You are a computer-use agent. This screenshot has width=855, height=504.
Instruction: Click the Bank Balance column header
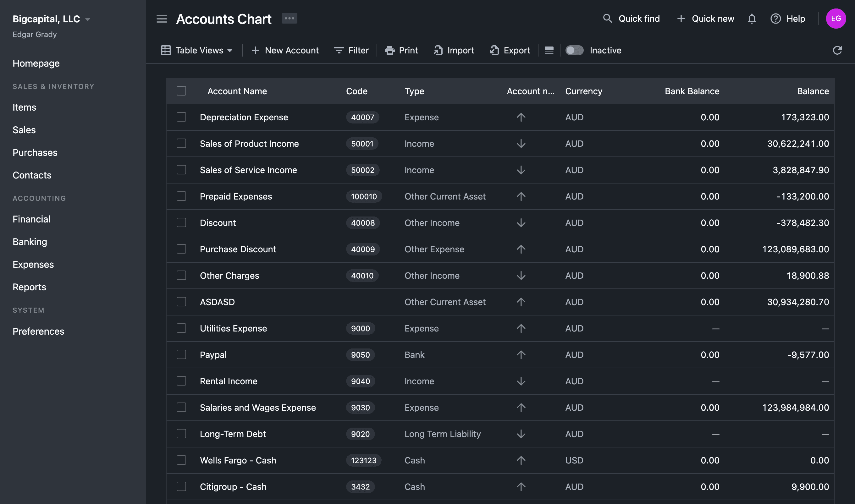tap(692, 91)
